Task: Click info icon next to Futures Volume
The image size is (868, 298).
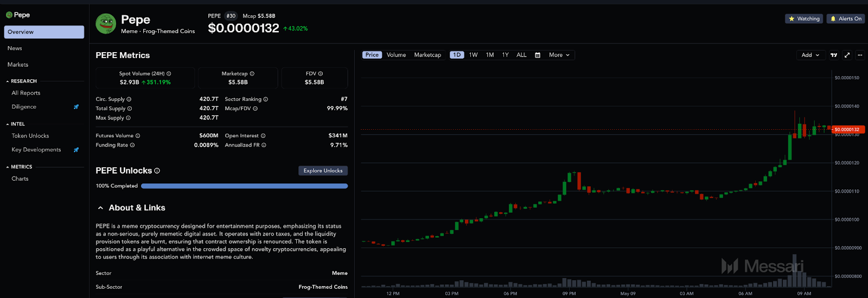Action: [138, 136]
